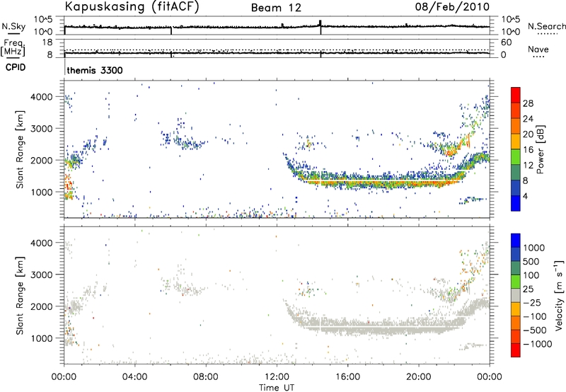Click the Velocity colorbar '-25' tick label

(x=532, y=302)
